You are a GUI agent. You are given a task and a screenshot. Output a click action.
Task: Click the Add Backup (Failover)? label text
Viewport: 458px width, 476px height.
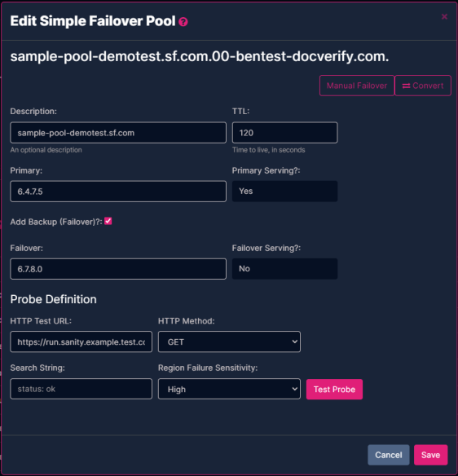click(x=56, y=222)
